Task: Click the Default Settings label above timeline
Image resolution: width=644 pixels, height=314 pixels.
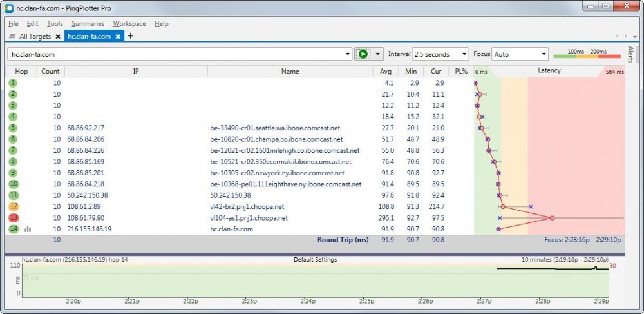Action: [315, 260]
